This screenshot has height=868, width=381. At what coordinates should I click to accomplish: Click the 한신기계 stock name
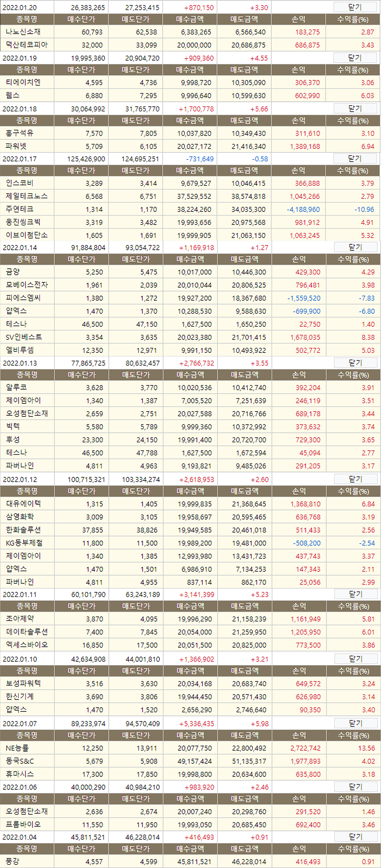20,696
